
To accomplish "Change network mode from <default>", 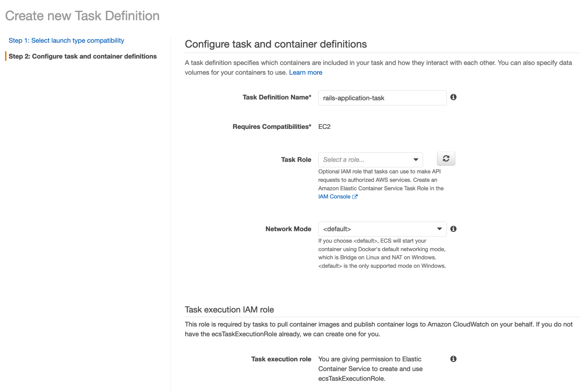I will point(381,229).
